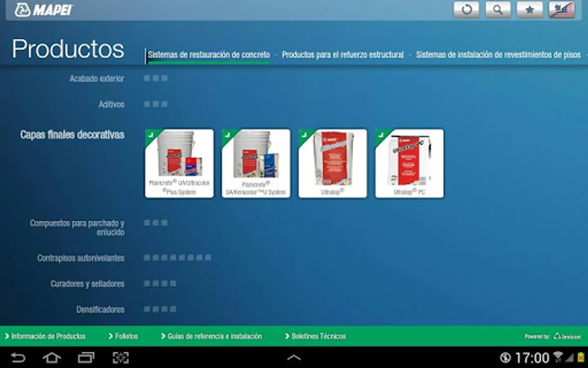Expand Compuestos para parchado y enlucido
The image size is (588, 368).
click(x=77, y=227)
